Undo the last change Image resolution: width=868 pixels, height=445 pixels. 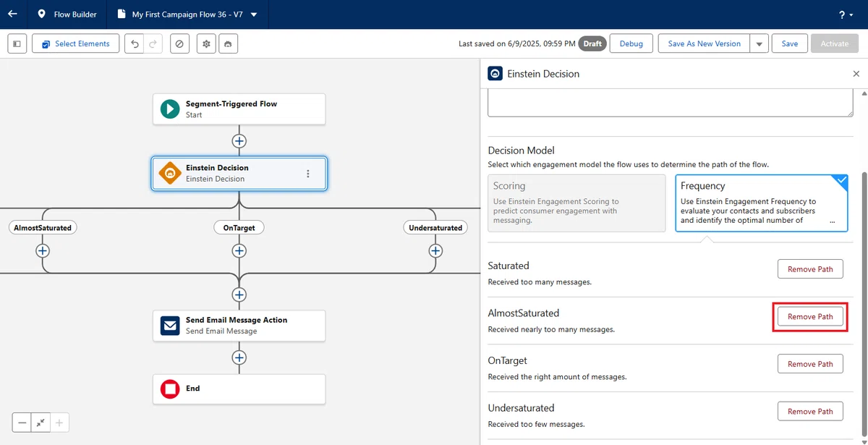pyautogui.click(x=134, y=43)
